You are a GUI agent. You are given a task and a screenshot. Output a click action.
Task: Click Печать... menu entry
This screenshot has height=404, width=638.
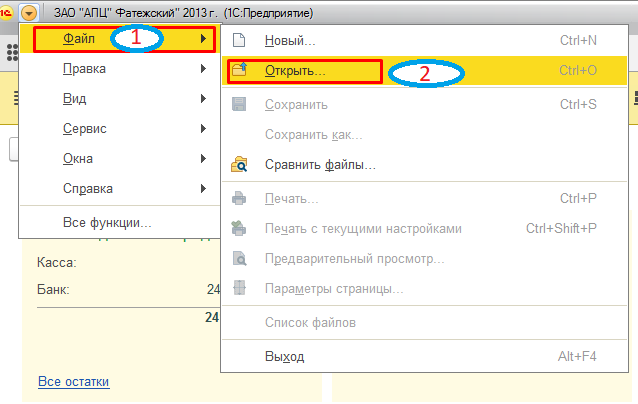[424, 199]
